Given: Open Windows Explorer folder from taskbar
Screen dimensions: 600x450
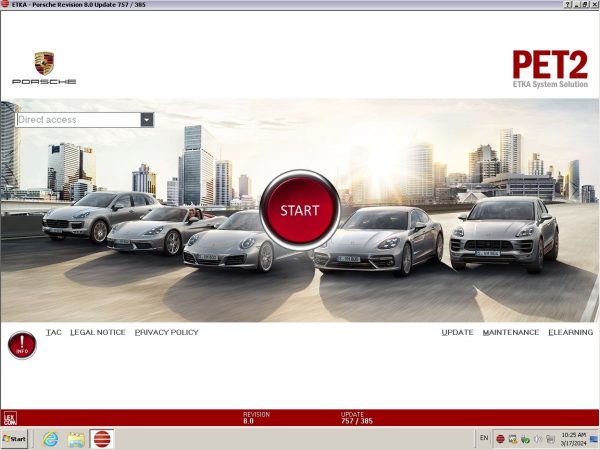Looking at the screenshot, I should 76,439.
